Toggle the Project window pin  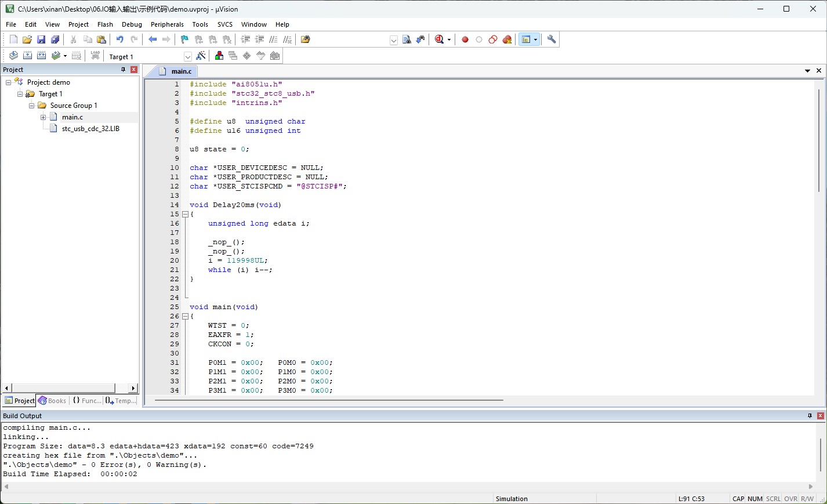(123, 70)
